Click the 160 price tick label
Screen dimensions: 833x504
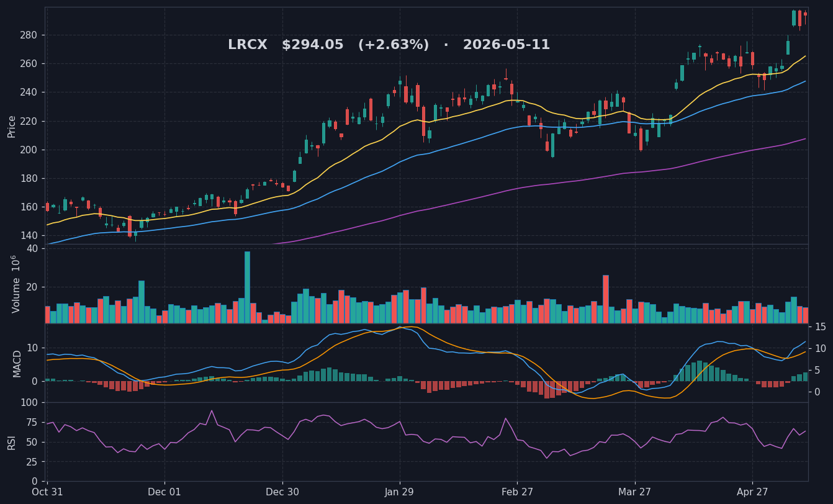click(x=29, y=207)
